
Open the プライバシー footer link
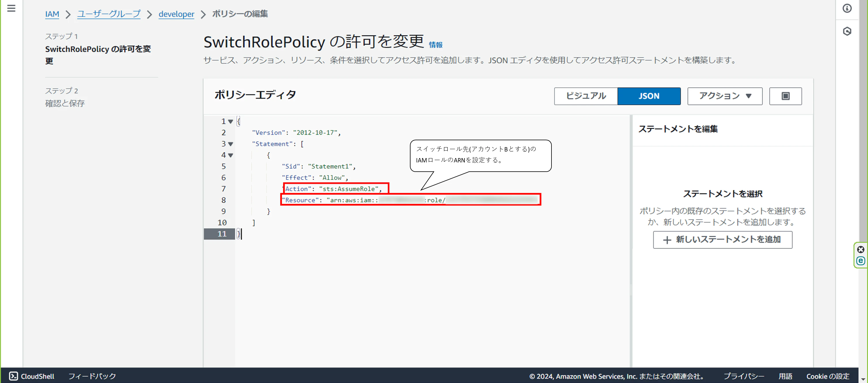point(744,376)
